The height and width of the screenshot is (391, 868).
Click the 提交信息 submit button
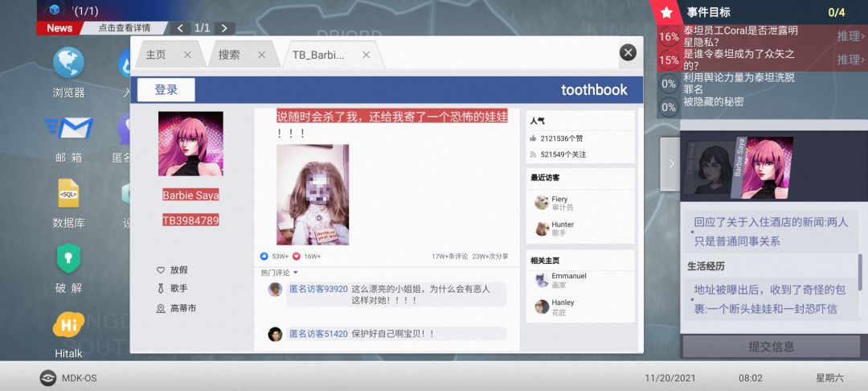pos(771,347)
